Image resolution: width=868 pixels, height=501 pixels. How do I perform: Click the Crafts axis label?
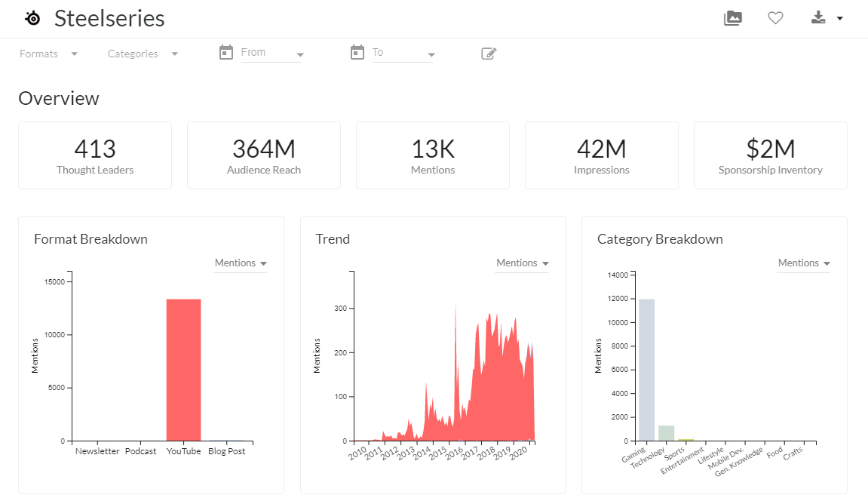(793, 453)
